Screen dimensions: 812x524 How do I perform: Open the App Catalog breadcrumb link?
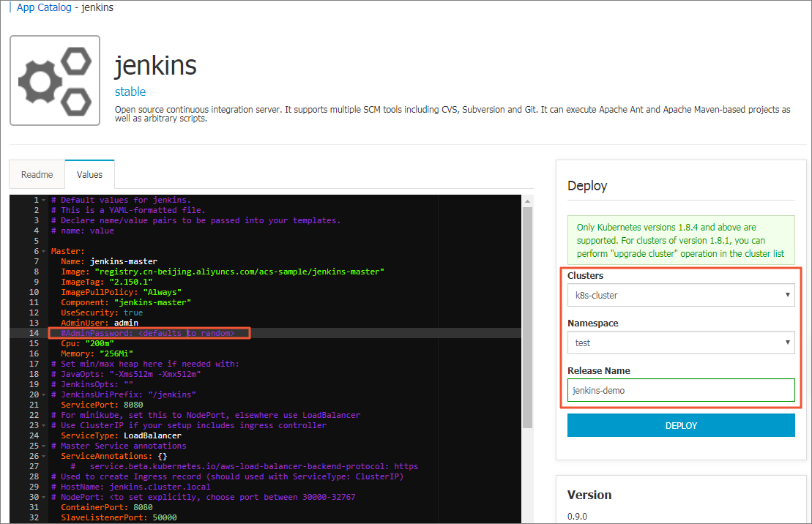[44, 7]
